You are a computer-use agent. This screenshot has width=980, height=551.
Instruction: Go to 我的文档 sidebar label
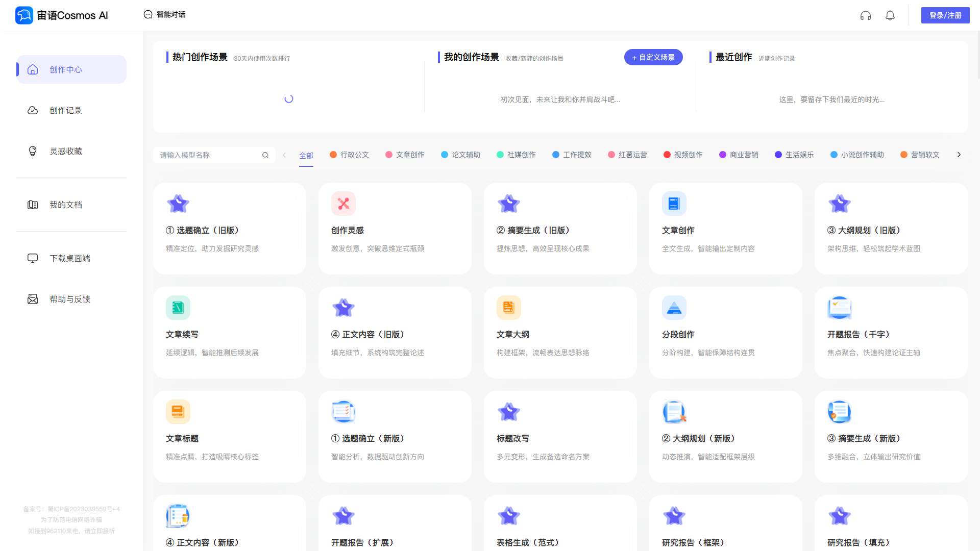click(x=66, y=205)
